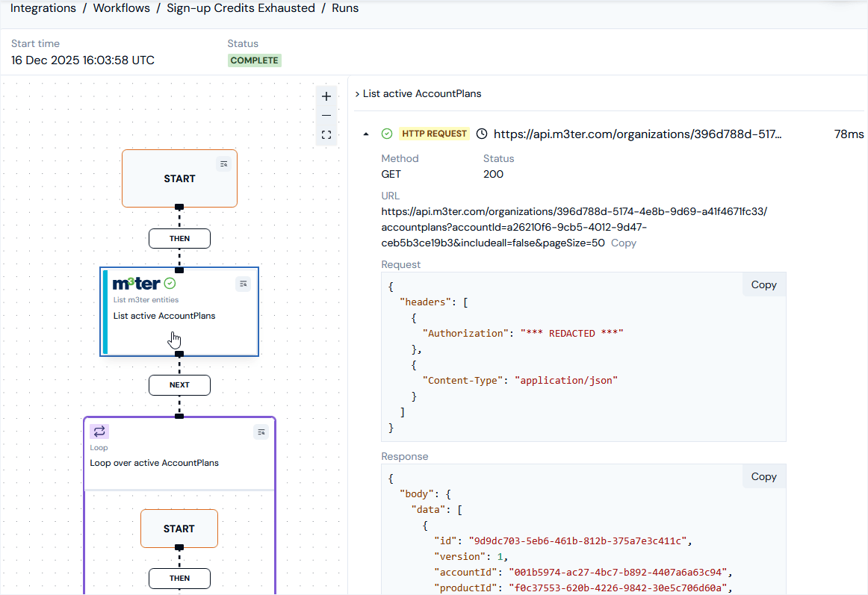Select the top START node
Screen dimensions: 868x595
point(179,178)
